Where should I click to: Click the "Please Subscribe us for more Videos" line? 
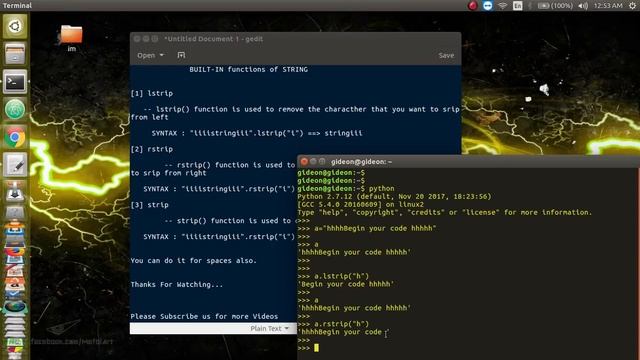point(204,316)
